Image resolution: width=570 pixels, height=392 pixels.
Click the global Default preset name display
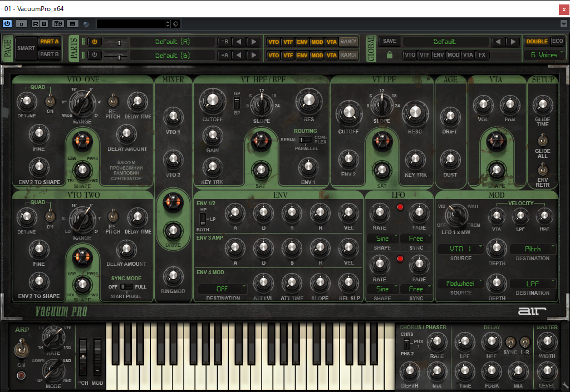pos(445,42)
